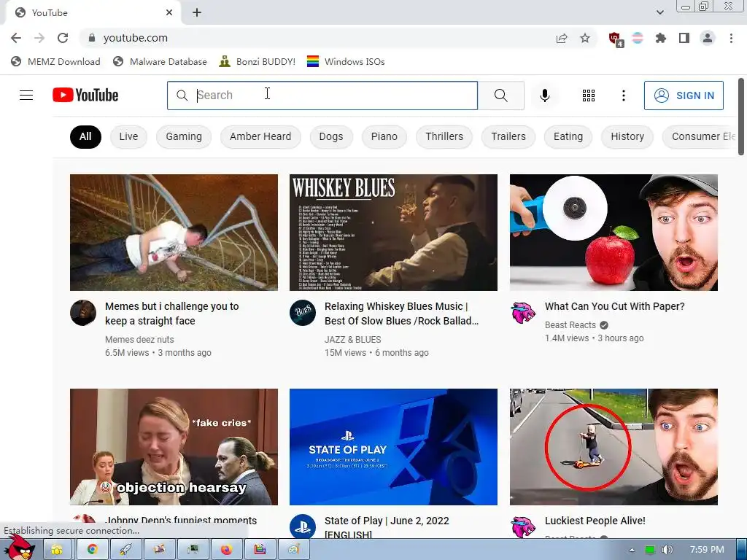This screenshot has width=747, height=560.
Task: Toggle the browser side panel icon
Action: coord(684,38)
